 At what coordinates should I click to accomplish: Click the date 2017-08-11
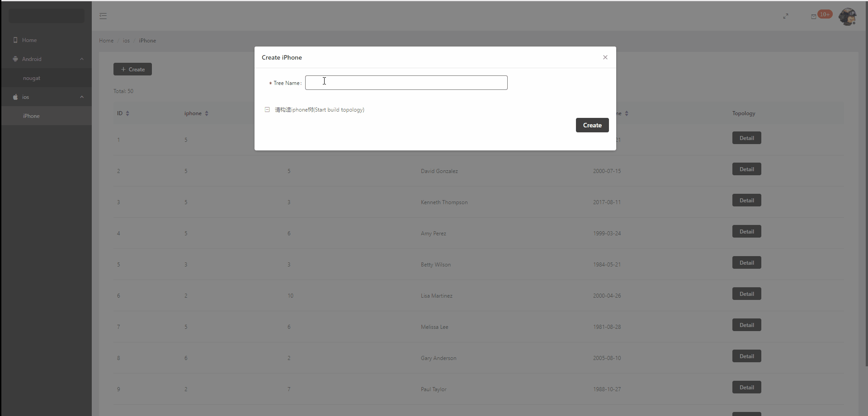point(607,202)
